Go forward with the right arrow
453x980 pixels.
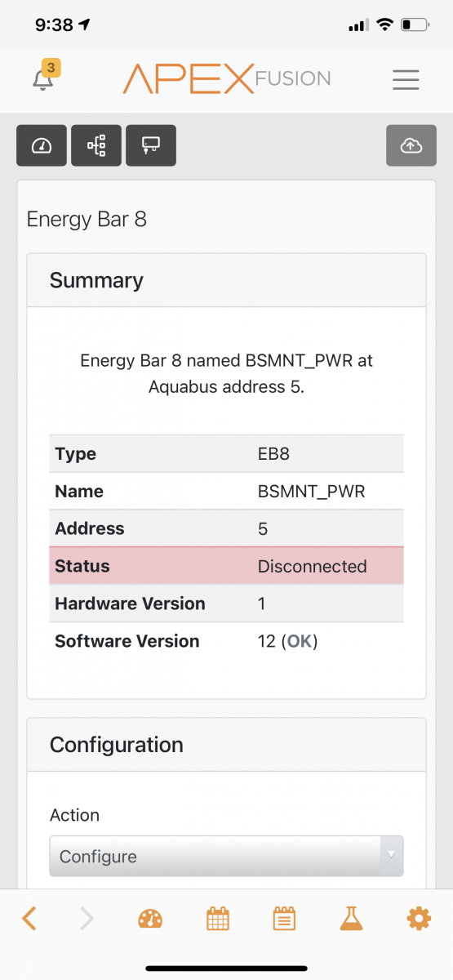click(x=87, y=920)
